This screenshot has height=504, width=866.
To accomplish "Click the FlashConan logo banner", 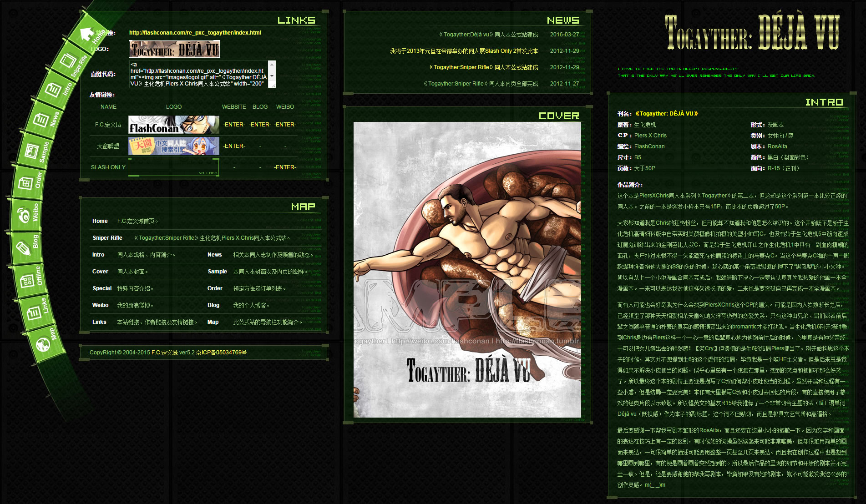I will click(x=173, y=125).
